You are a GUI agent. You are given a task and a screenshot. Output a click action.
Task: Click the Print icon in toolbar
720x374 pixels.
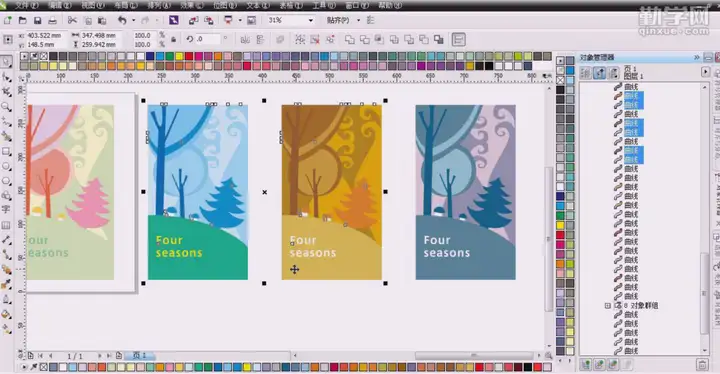[52, 21]
